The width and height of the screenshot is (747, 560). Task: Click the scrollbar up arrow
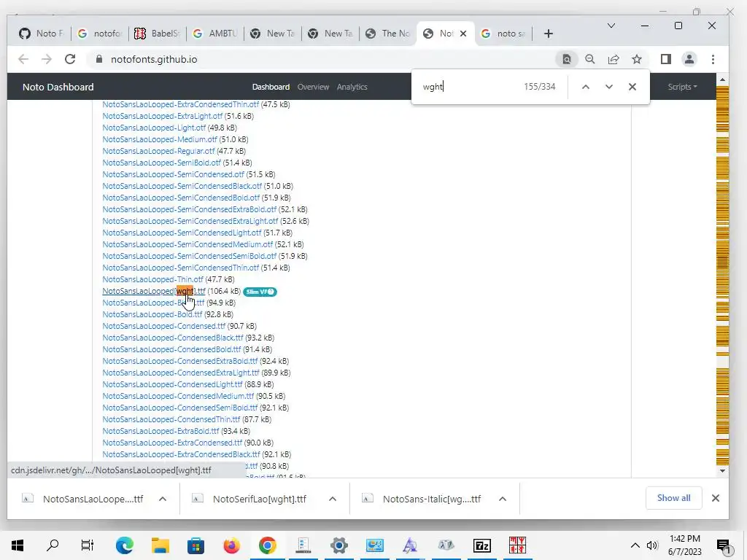(722, 79)
